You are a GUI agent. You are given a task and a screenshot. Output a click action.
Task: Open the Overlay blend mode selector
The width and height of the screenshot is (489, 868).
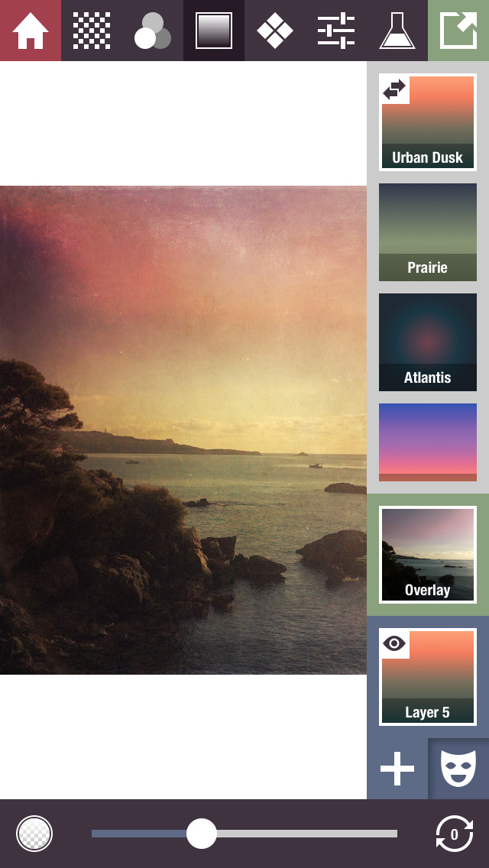coord(428,554)
